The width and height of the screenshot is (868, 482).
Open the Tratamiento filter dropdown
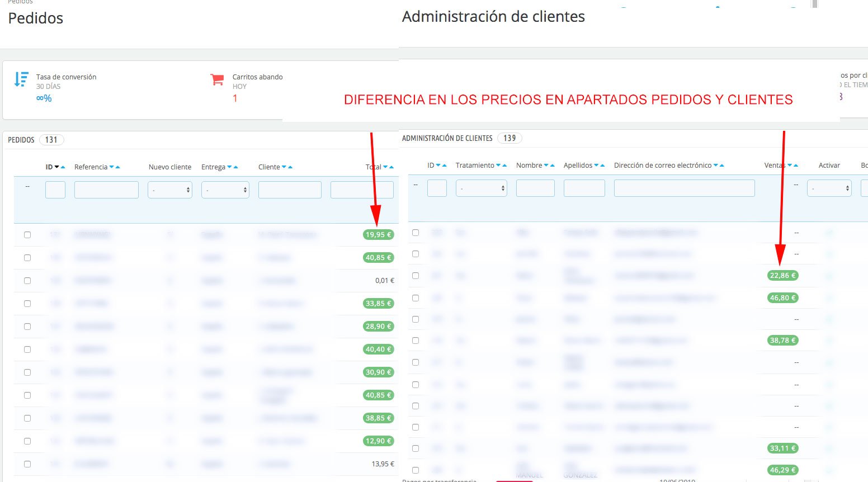(482, 188)
